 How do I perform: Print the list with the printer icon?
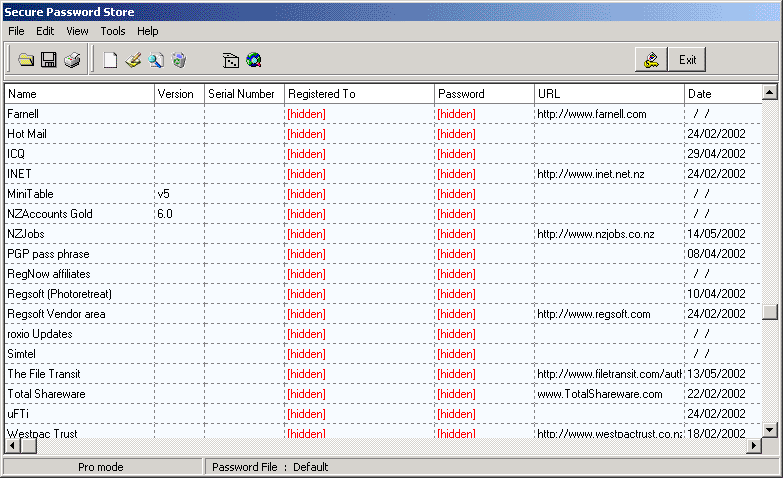[x=72, y=60]
